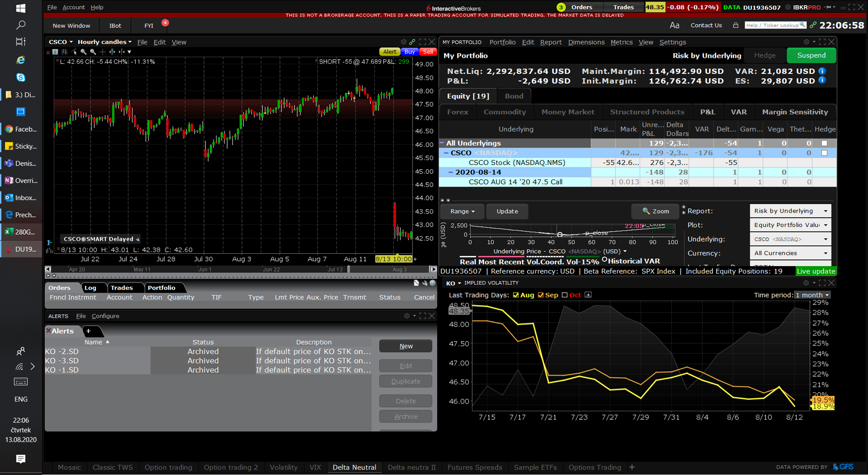Click the global settings gear beside IBKRPRO
Image resolution: width=868 pixels, height=475 pixels.
click(788, 7)
